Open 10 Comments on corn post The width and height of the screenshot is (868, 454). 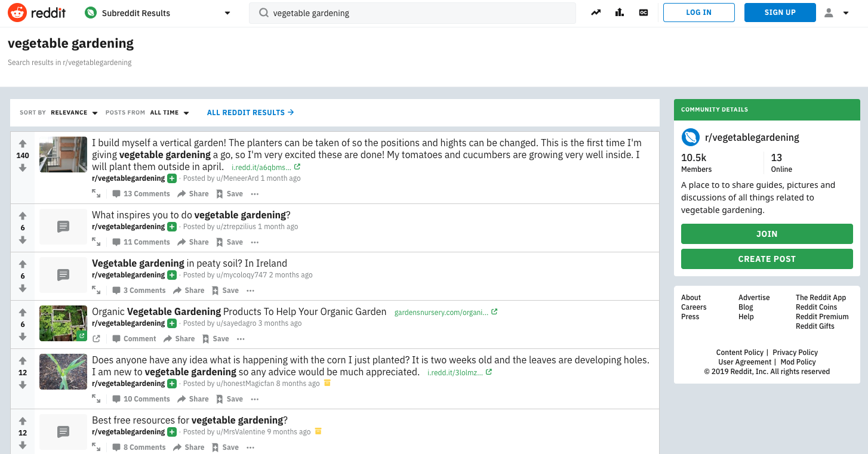pyautogui.click(x=141, y=399)
